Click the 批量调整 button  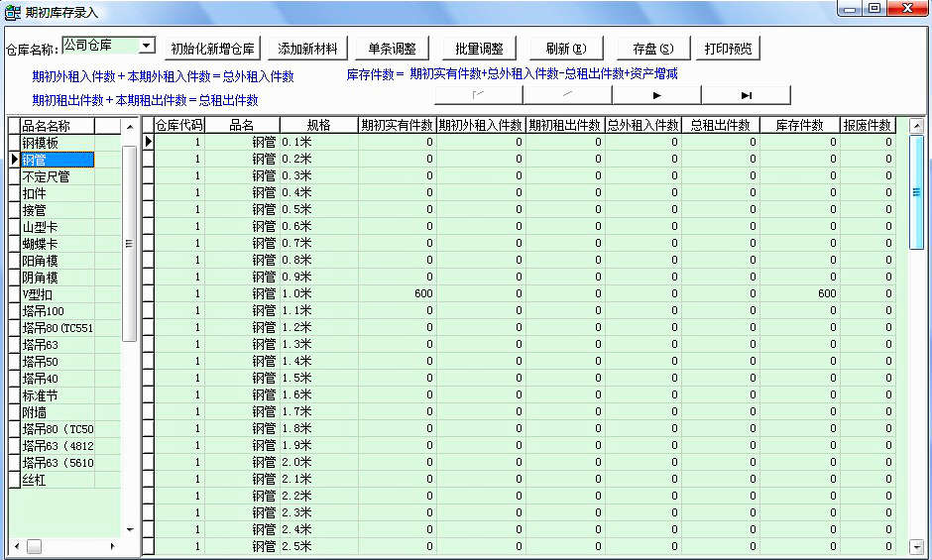coord(480,49)
